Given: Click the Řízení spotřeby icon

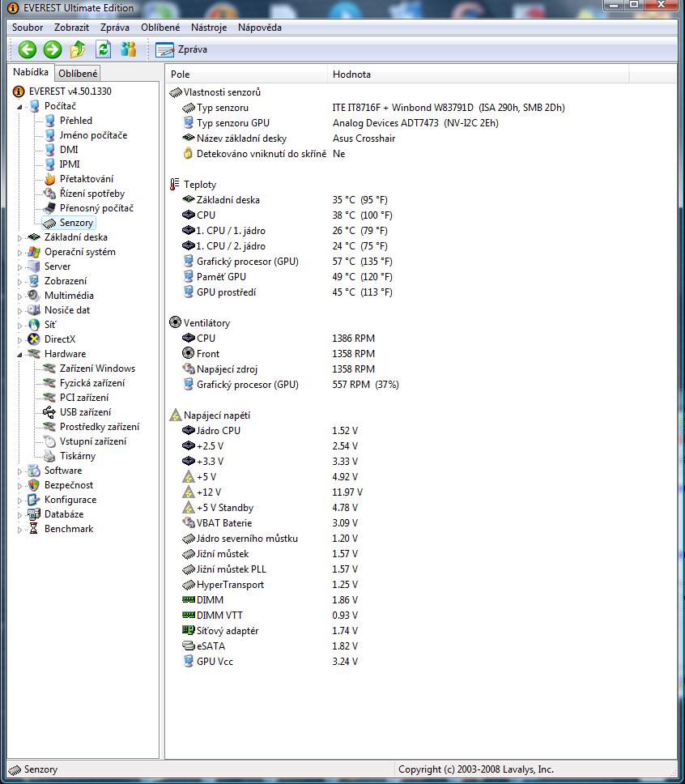Looking at the screenshot, I should tap(49, 194).
